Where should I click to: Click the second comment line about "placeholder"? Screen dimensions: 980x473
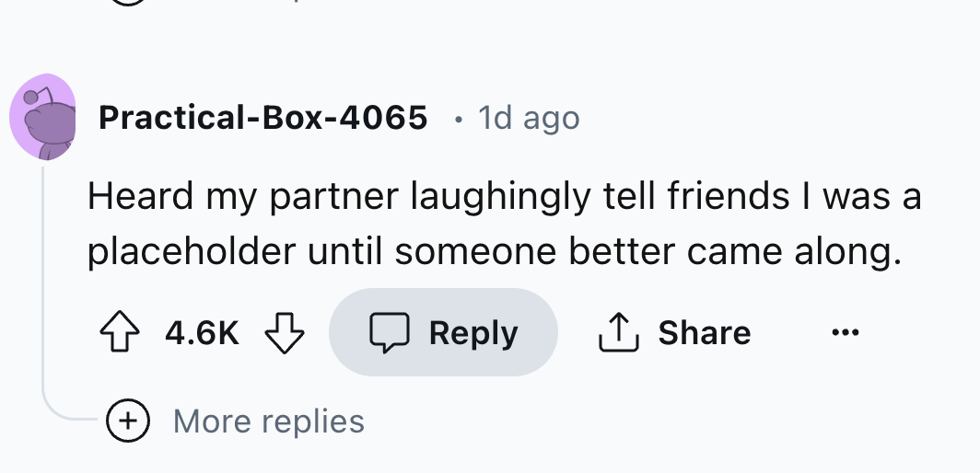point(494,250)
